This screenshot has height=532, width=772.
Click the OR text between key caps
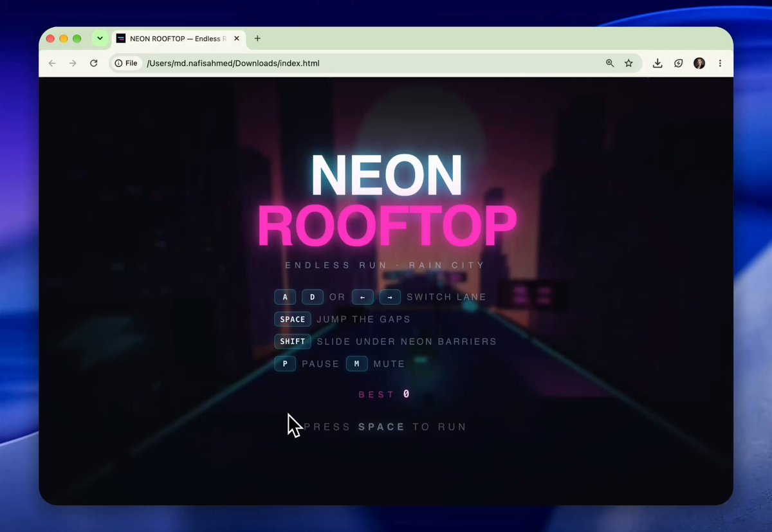point(337,297)
